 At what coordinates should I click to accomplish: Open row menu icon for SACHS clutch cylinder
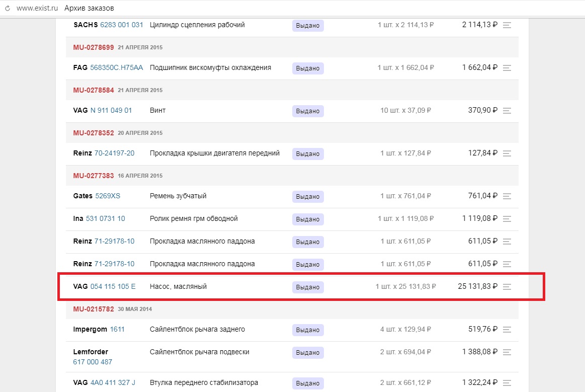click(507, 25)
